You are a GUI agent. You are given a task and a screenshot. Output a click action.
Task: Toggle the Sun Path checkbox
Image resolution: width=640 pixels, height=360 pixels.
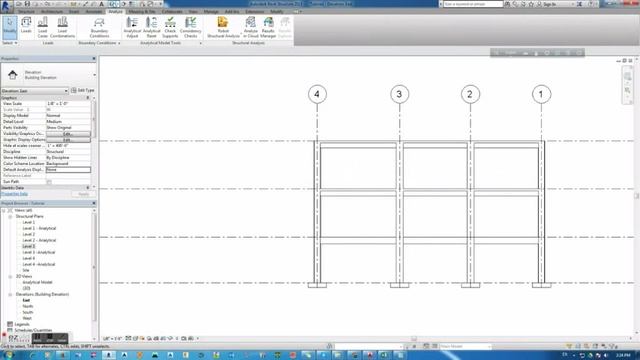click(49, 182)
